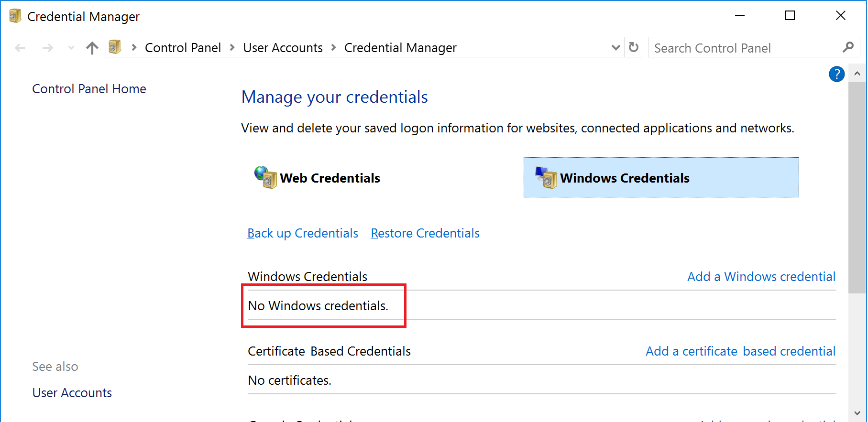Click the Windows Credentials computer vault icon
Viewport: 868px width, 422px height.
(x=546, y=177)
